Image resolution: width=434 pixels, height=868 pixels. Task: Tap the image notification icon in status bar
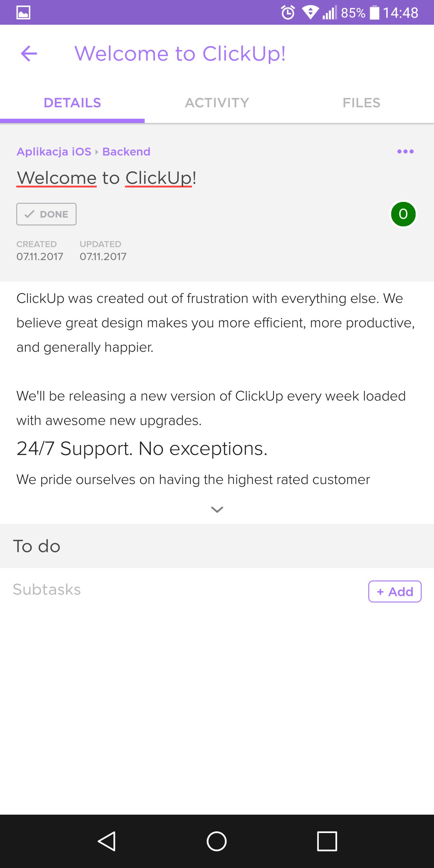pos(24,12)
